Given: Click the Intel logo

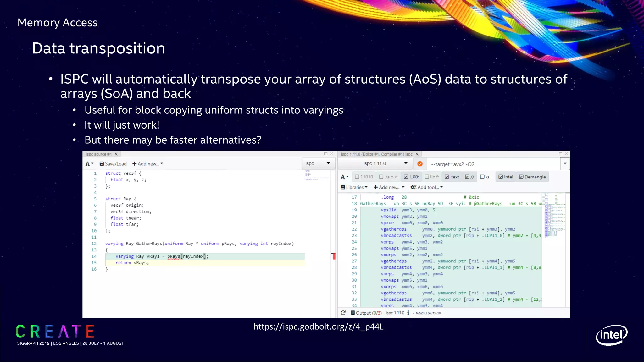Looking at the screenshot, I should click(x=612, y=335).
